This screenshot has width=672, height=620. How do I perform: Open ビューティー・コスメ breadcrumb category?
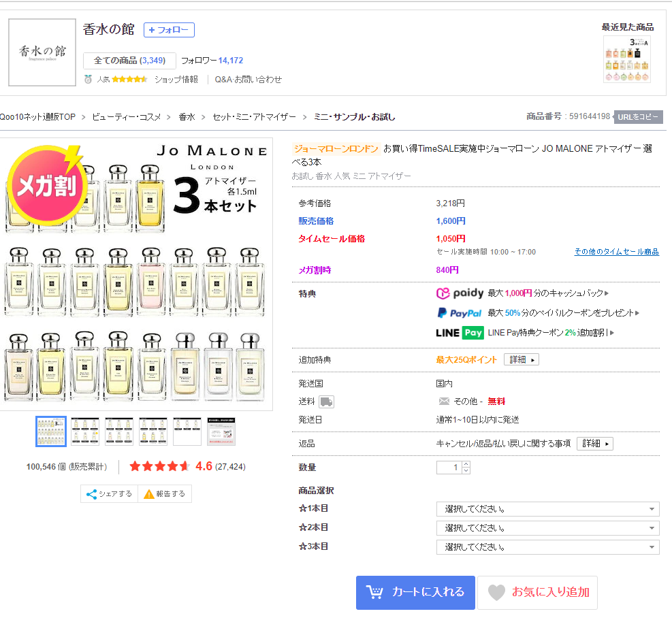point(127,117)
